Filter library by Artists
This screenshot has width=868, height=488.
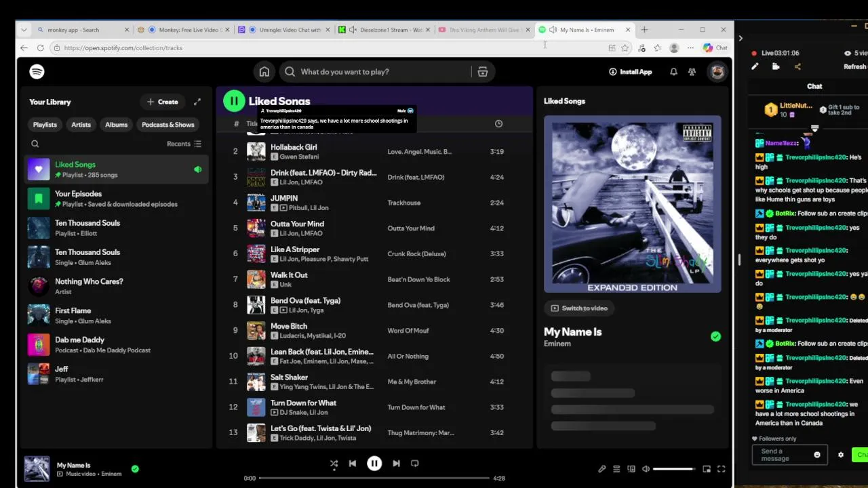tap(81, 125)
